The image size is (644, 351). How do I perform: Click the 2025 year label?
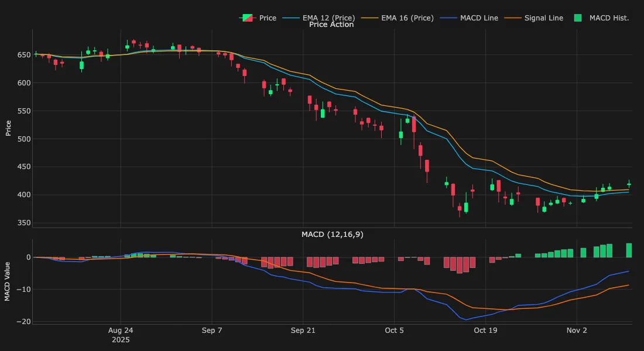pyautogui.click(x=121, y=340)
